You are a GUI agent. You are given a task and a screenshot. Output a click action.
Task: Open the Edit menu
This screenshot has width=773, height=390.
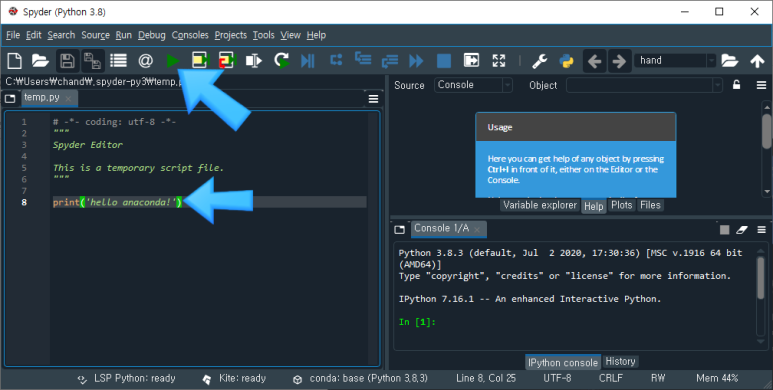(34, 35)
